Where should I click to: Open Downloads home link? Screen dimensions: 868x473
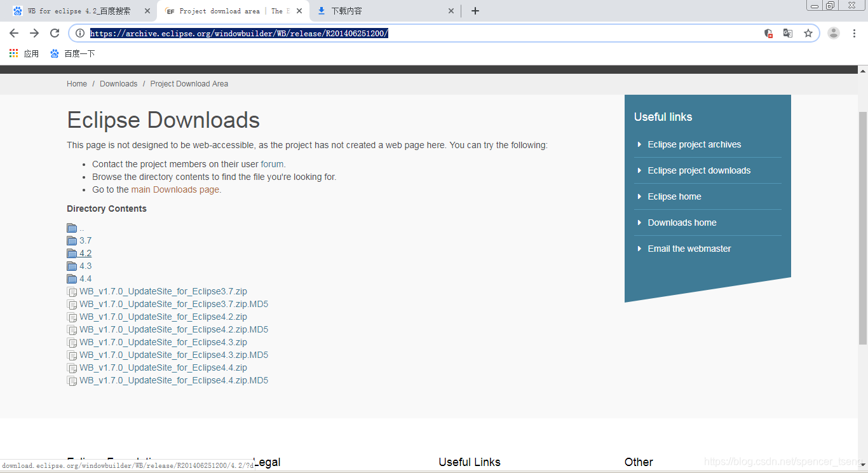click(682, 223)
